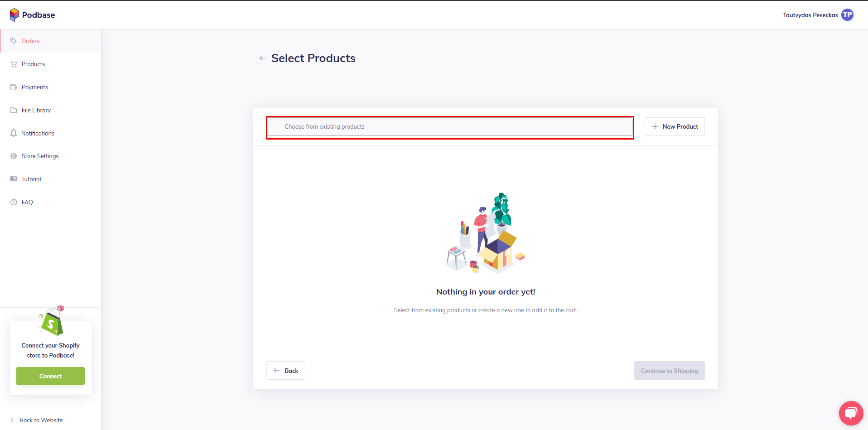Screen dimensions: 868x430
Task: Click the New Product button
Action: coord(675,127)
